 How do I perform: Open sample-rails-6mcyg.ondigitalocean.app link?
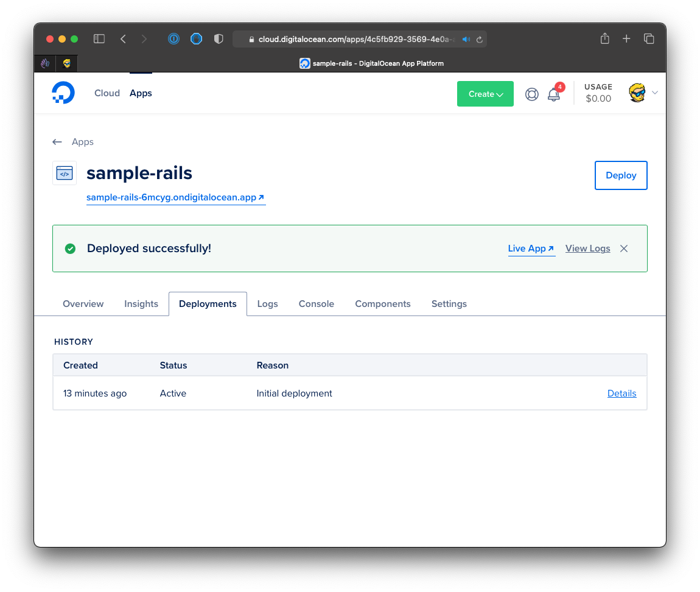(x=175, y=197)
